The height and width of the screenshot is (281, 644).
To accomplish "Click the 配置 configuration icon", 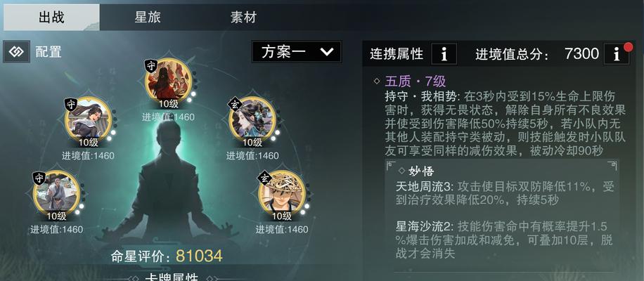I will (16, 51).
